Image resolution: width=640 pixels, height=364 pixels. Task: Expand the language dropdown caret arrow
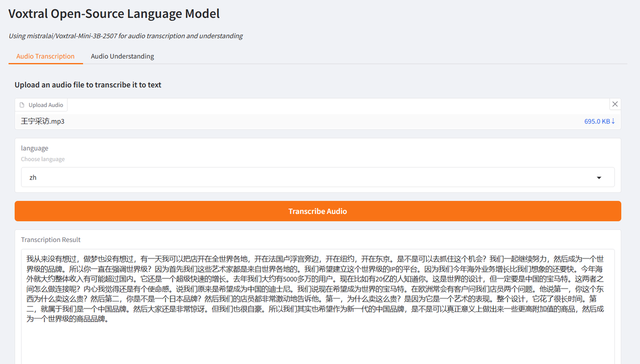(599, 177)
